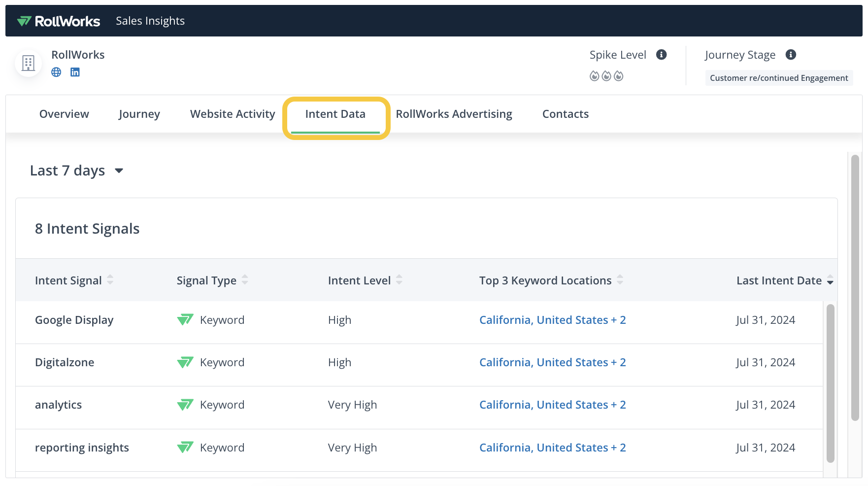Viewport: 868px width, 486px height.
Task: Click the Customer re/continued Engagement badge
Action: pos(778,78)
